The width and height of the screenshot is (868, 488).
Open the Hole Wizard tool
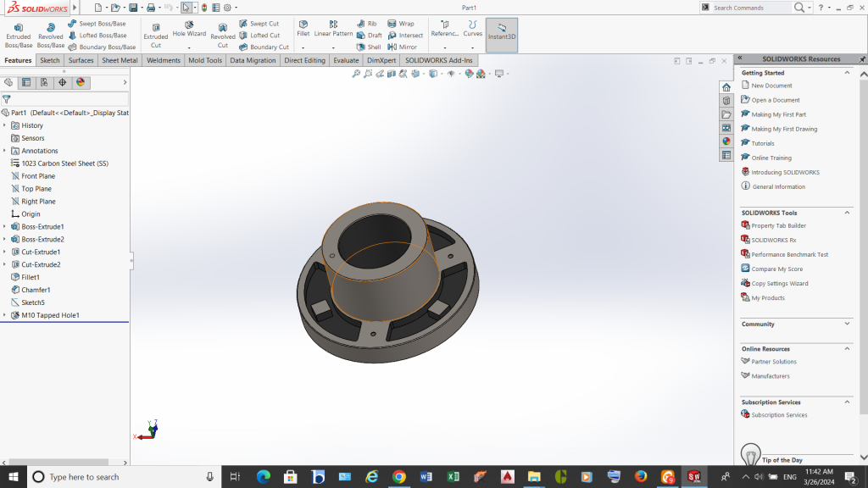(189, 29)
